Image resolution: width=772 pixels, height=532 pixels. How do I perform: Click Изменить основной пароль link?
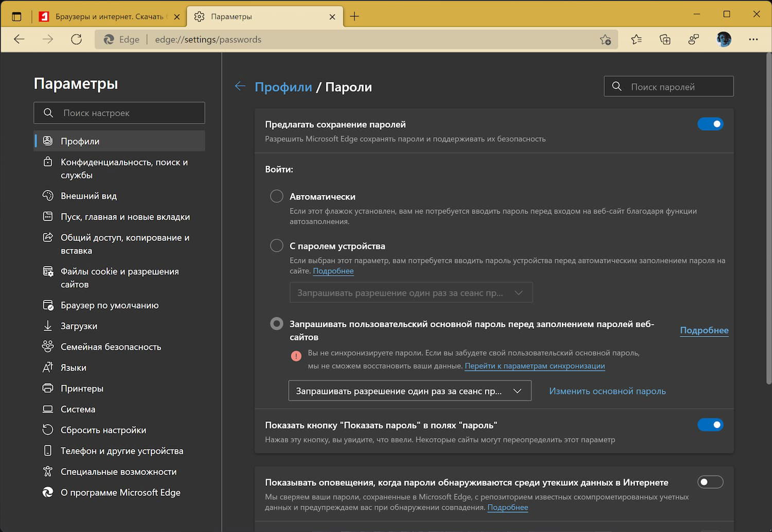click(607, 391)
